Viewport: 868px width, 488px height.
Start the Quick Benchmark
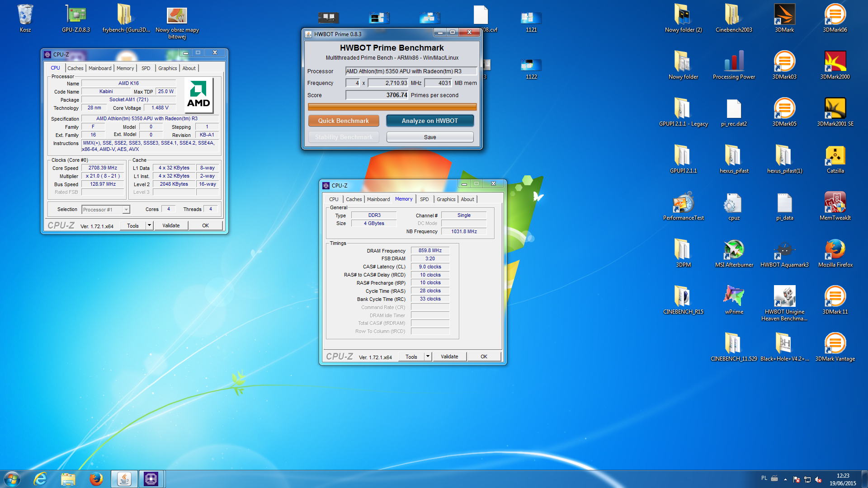344,121
